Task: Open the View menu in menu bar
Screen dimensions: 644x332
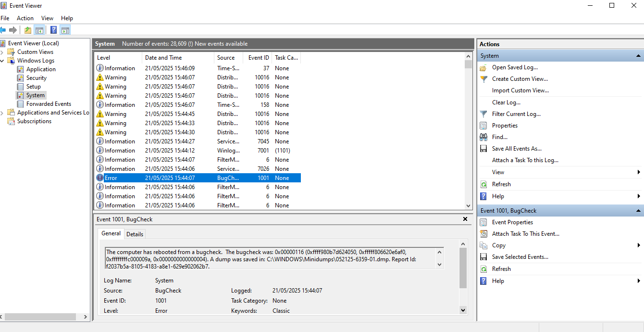Action: [48, 18]
